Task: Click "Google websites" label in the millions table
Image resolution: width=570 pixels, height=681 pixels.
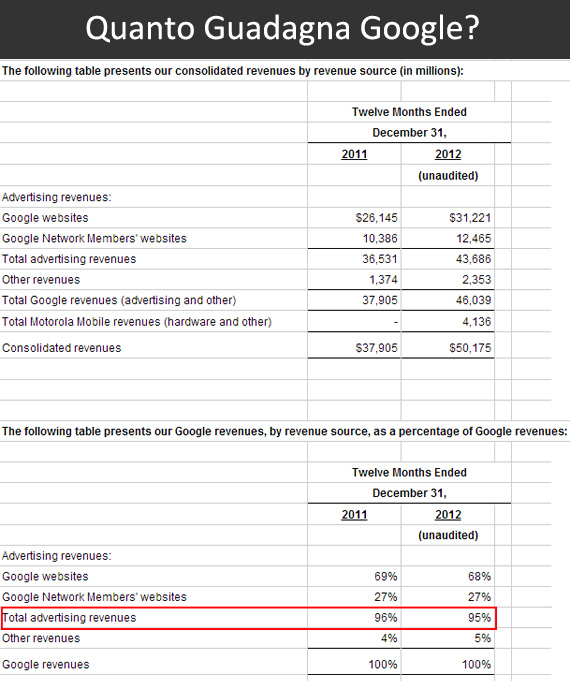Action: 45,218
